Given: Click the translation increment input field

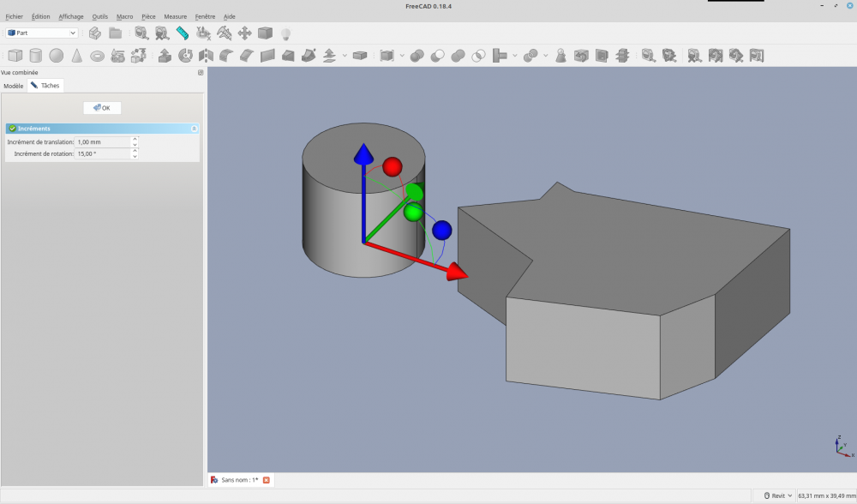Looking at the screenshot, I should 103,141.
